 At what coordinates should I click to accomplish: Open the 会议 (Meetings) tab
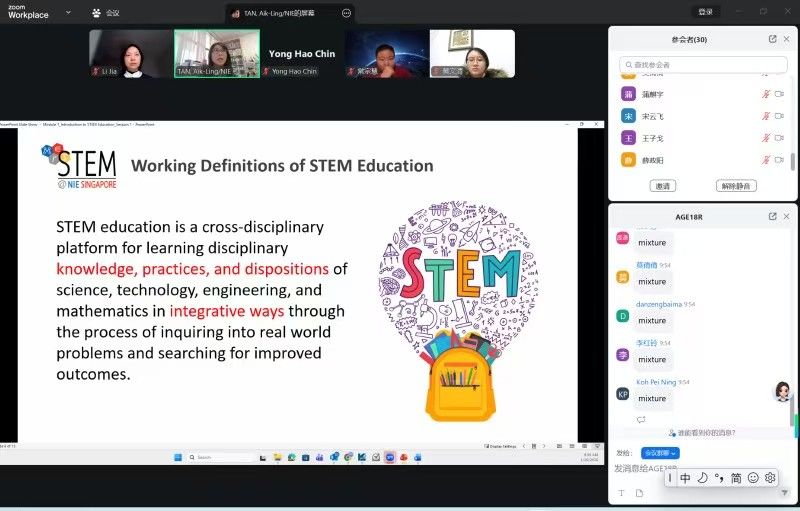105,13
